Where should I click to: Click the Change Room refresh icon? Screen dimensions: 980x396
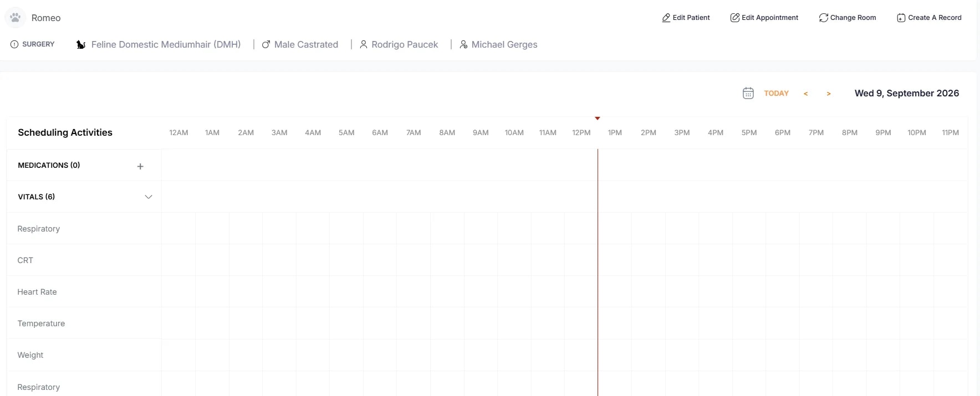tap(823, 18)
